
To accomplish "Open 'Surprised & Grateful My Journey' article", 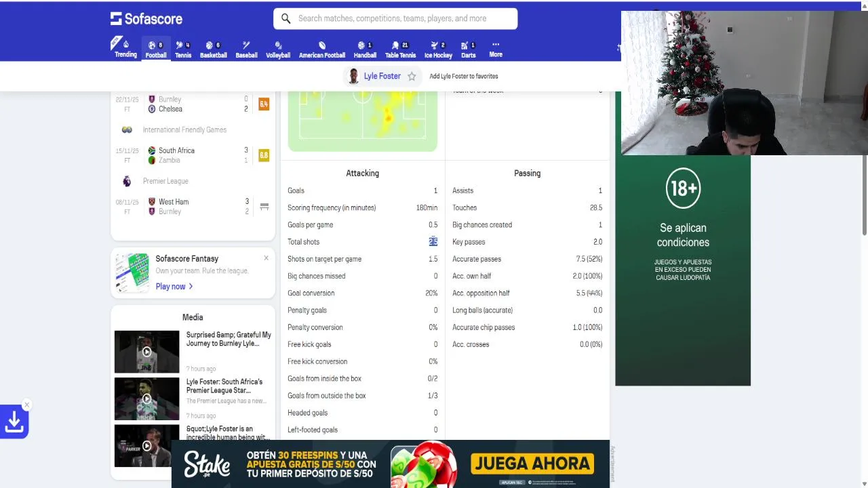I will click(229, 339).
